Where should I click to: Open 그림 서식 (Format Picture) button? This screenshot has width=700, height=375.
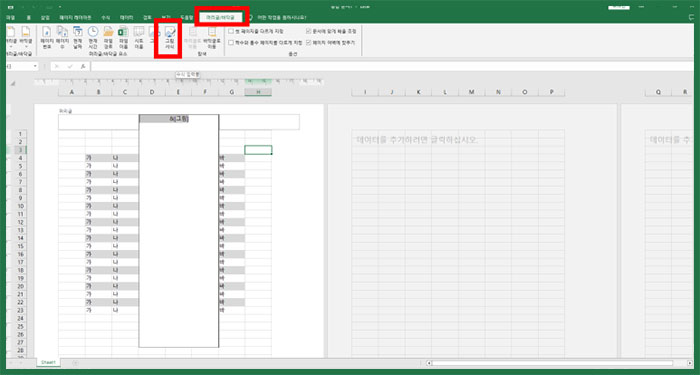click(x=169, y=38)
